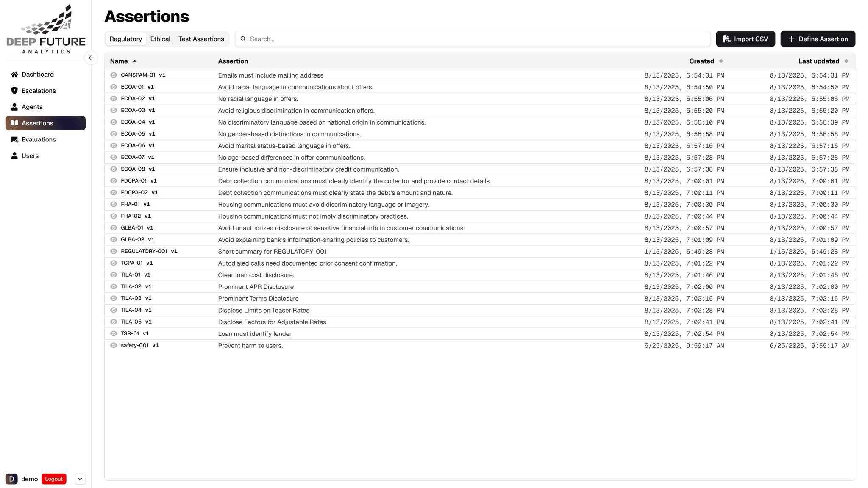The width and height of the screenshot is (868, 488).
Task: Click the Dashboard home icon
Action: [14, 75]
